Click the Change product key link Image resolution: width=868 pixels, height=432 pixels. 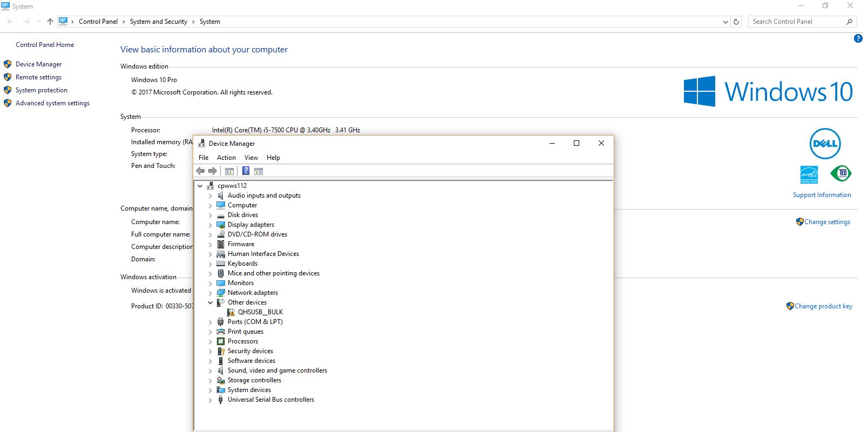pyautogui.click(x=823, y=306)
